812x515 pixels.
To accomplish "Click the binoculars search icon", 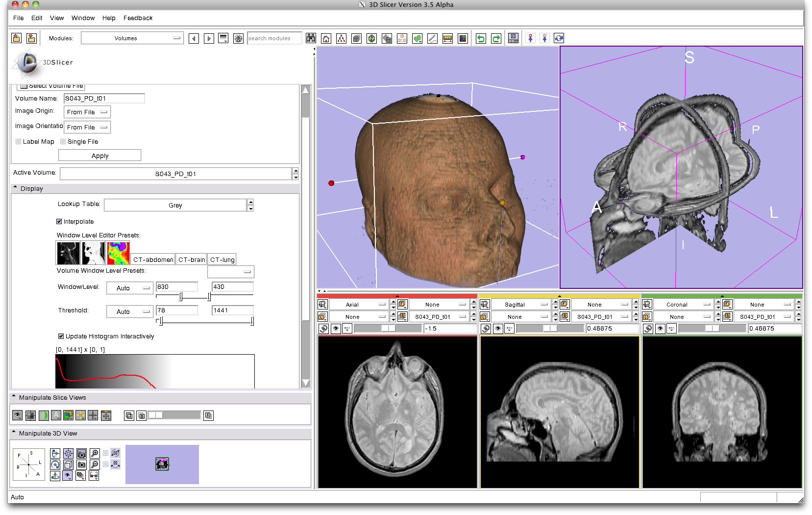I will 311,38.
